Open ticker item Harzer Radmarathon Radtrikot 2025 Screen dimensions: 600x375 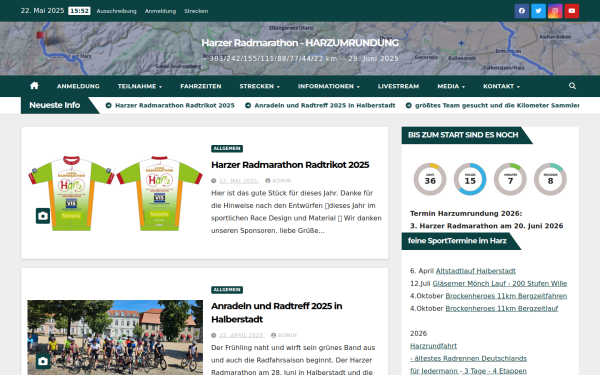pos(175,105)
